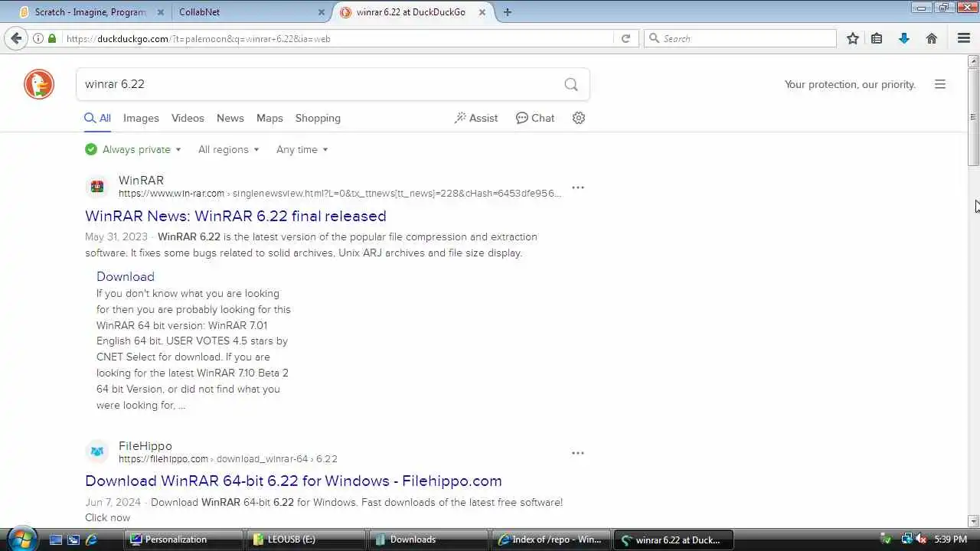Open Assist feature
The width and height of the screenshot is (980, 551).
tap(476, 118)
